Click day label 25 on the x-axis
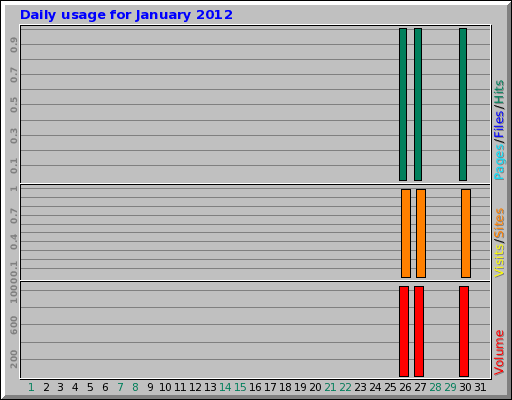 click(390, 387)
